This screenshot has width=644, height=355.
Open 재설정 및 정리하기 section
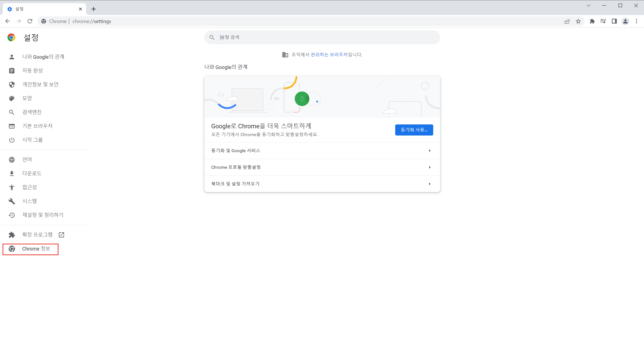click(43, 215)
